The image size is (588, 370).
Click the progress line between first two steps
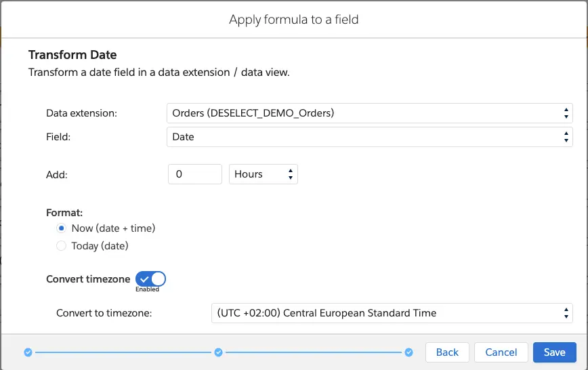[123, 352]
